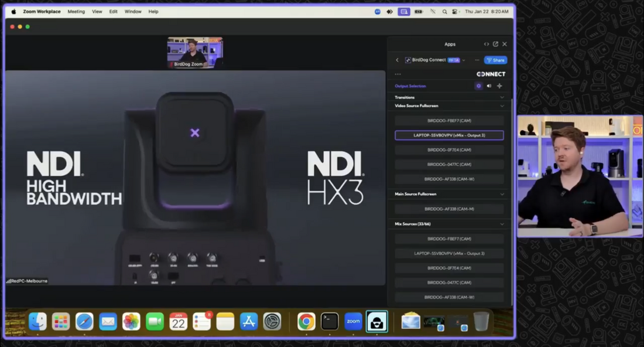Open Zoom from the Dock
Screen dimensions: 644x347
pos(353,321)
